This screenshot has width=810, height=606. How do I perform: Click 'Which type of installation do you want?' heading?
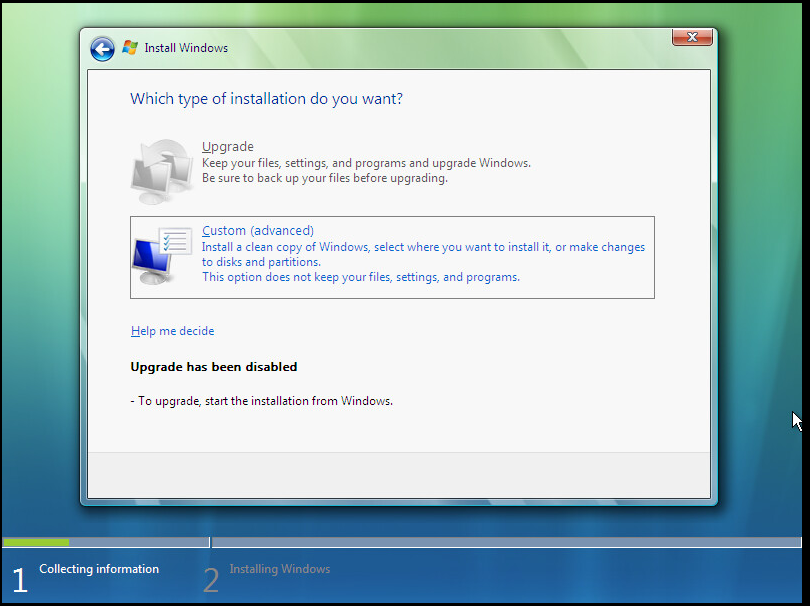tap(266, 99)
